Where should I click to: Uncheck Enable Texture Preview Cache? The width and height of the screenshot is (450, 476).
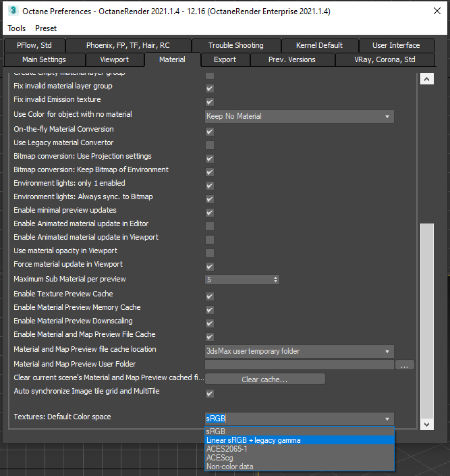point(210,296)
